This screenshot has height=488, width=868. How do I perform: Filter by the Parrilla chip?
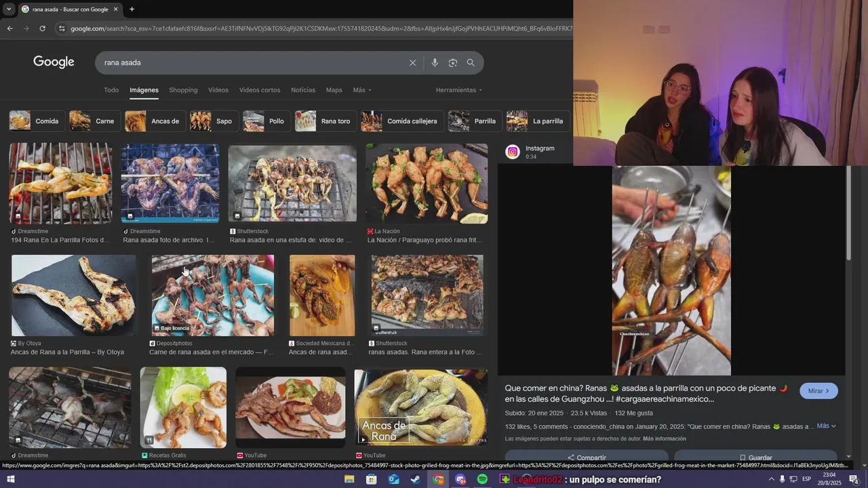474,121
